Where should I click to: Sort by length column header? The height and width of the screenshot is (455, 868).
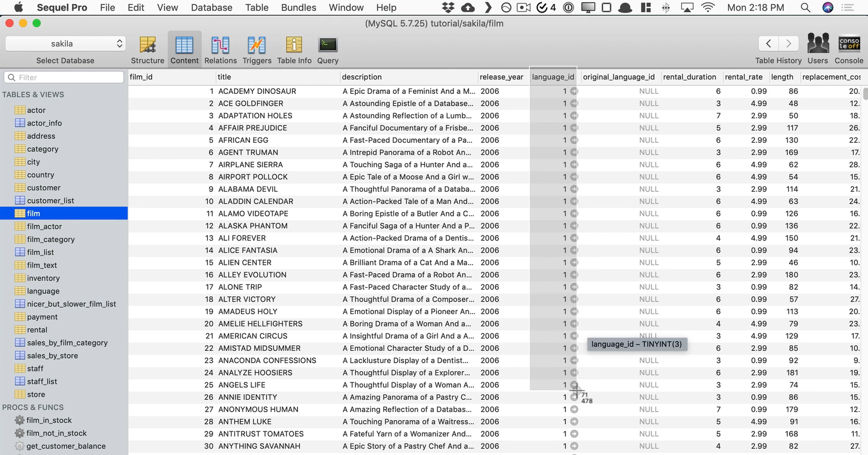(x=784, y=77)
